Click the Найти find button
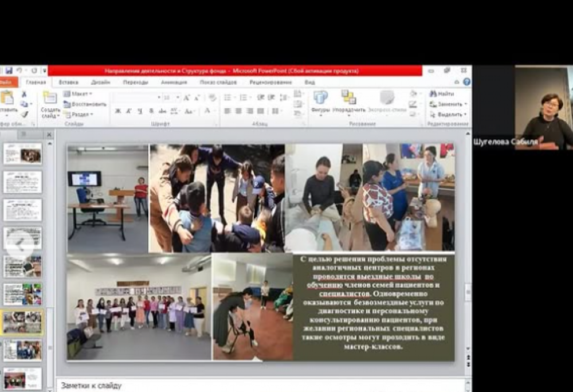The image size is (573, 392). click(x=442, y=94)
